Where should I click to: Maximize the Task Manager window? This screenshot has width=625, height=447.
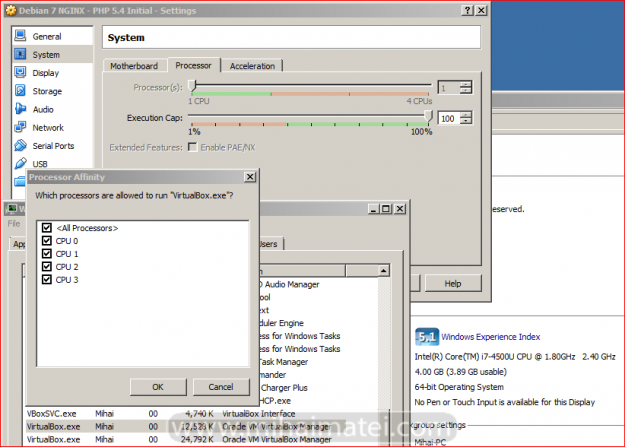[386, 209]
